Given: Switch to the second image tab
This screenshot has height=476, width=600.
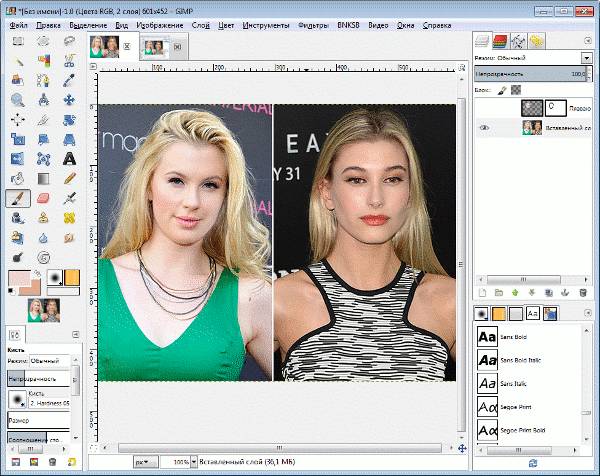Looking at the screenshot, I should point(164,47).
